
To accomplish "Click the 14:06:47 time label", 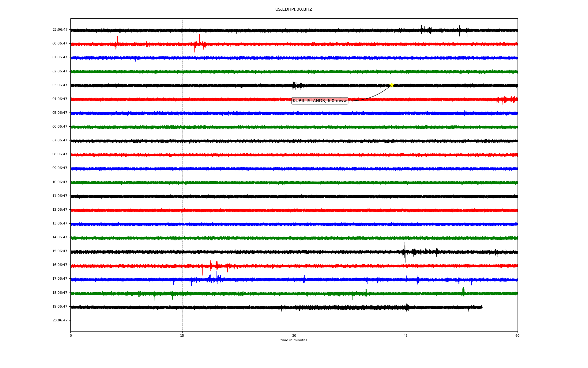I will tap(60, 237).
